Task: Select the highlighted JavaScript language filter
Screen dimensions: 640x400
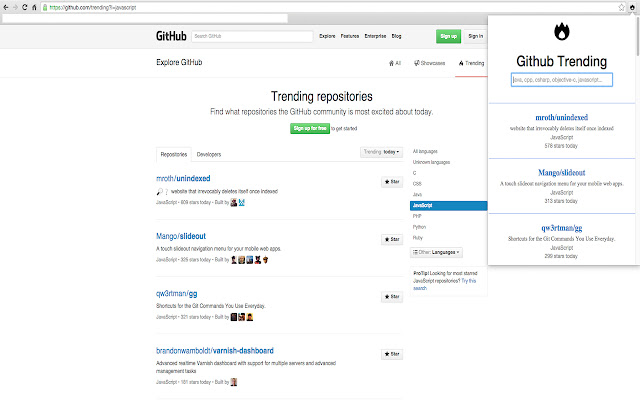Action: [449, 205]
